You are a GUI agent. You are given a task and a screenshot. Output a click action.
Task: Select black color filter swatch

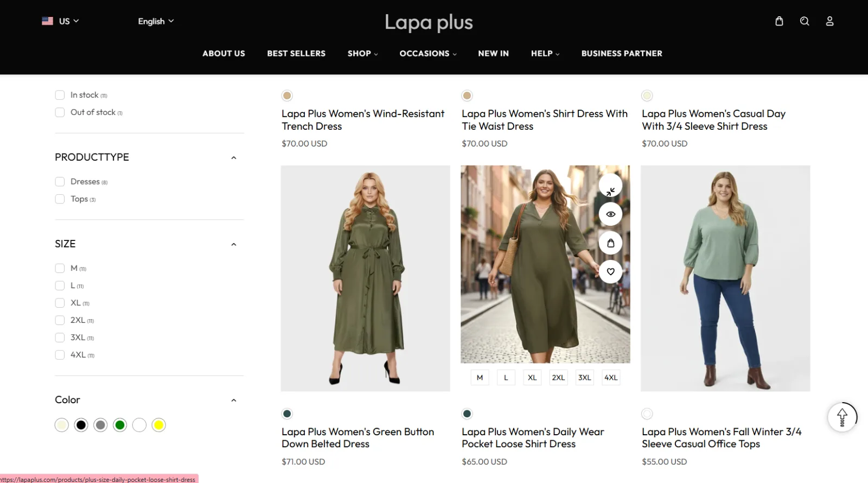coord(81,425)
